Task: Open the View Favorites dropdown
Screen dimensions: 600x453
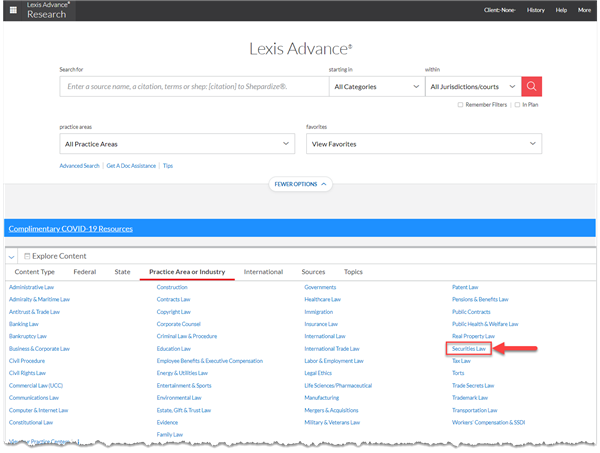Action: click(424, 144)
